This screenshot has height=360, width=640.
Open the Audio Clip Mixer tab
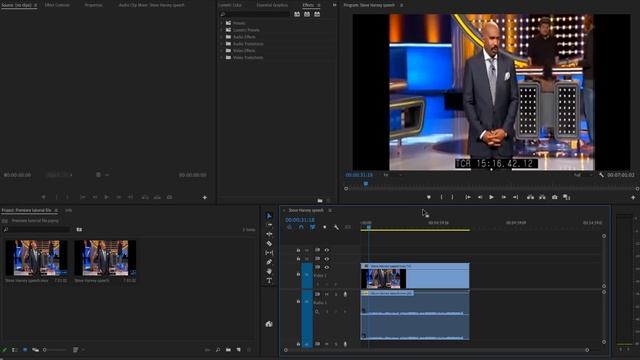[151, 5]
